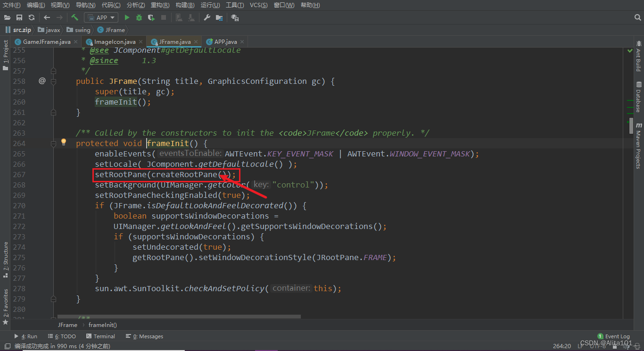The height and width of the screenshot is (351, 644).
Task: Close the ImageIcon.java tab
Action: point(140,42)
